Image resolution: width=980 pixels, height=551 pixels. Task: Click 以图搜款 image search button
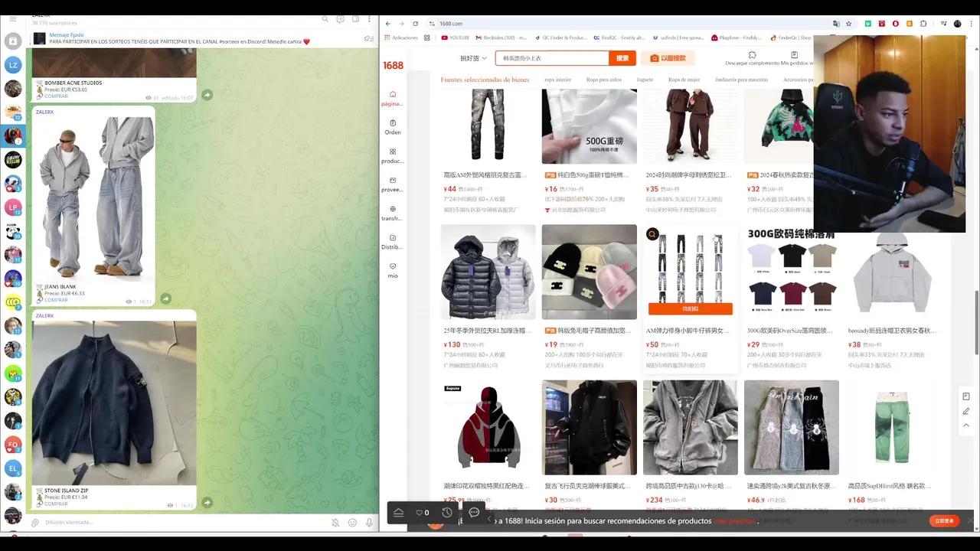[x=668, y=58]
